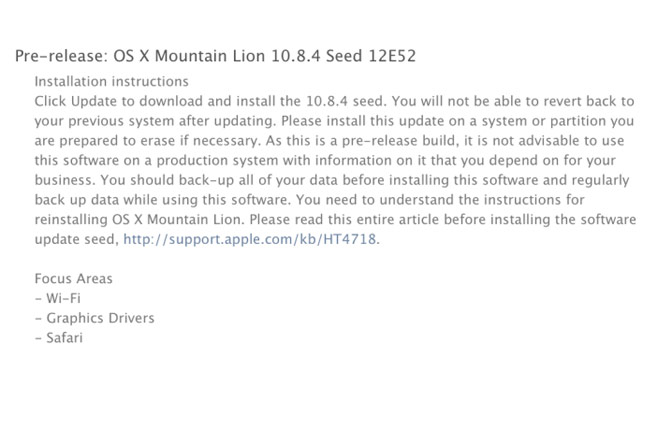Viewport: 650px width, 425px height.
Task: Open the support.apple.com/kb/HT4718 link
Action: point(251,240)
